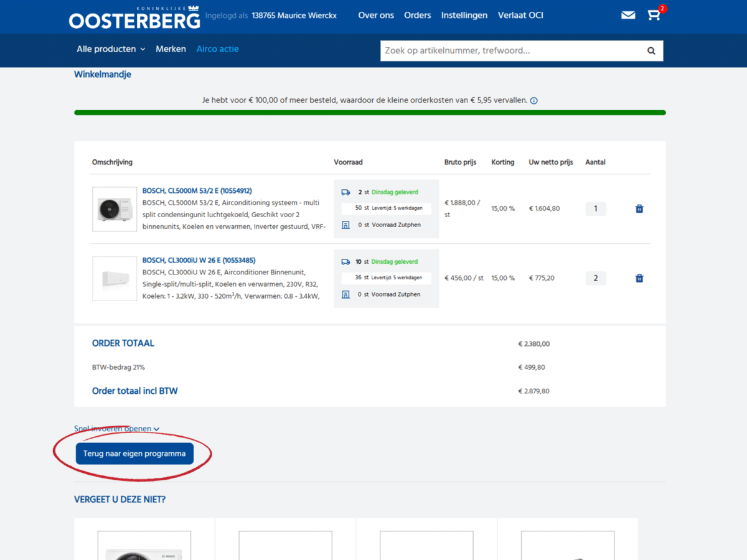Go to Over ons
This screenshot has width=747, height=560.
pyautogui.click(x=376, y=15)
